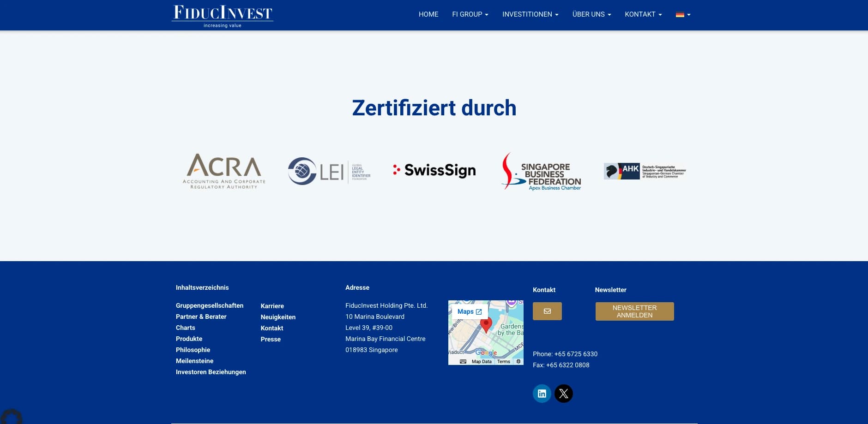
Task: Open Neuigkeiten footer link
Action: pos(278,317)
